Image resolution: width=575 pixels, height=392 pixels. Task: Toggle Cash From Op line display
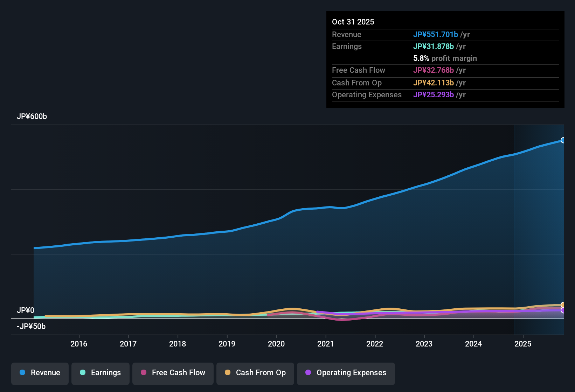(x=255, y=373)
